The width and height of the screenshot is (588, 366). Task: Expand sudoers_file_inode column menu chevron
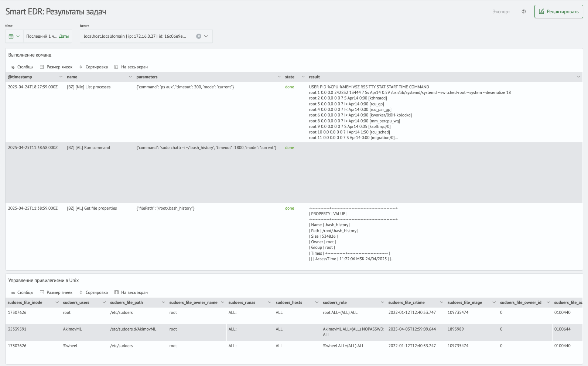(57, 302)
